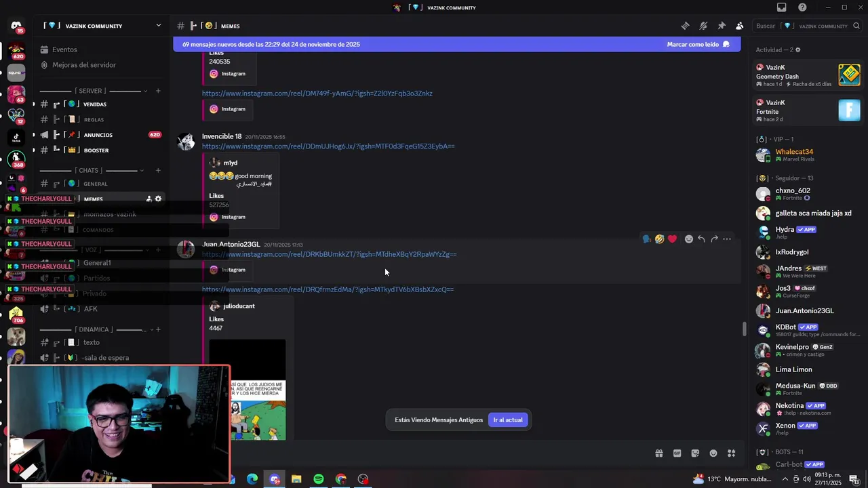The height and width of the screenshot is (488, 868).
Task: Toggle channel notification mute bell
Action: (703, 26)
